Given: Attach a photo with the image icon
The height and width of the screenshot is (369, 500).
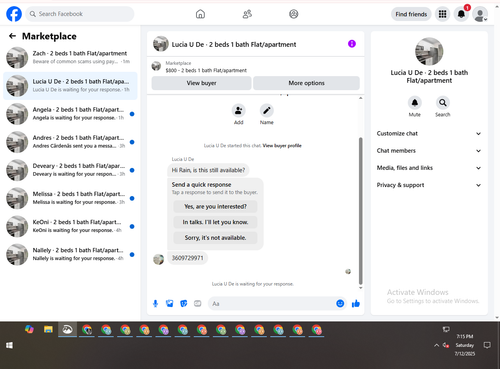Looking at the screenshot, I should coord(170,304).
